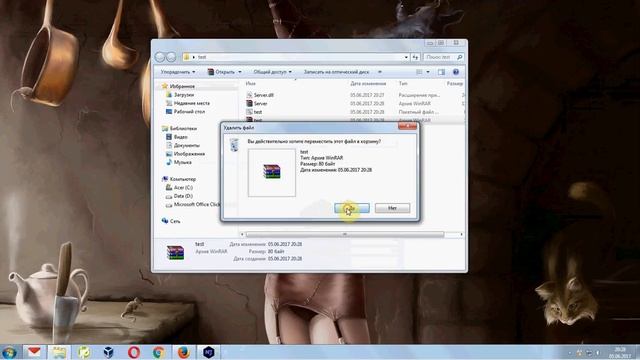Open Загрузки in Favorites
The image size is (640, 360).
pyautogui.click(x=184, y=95)
